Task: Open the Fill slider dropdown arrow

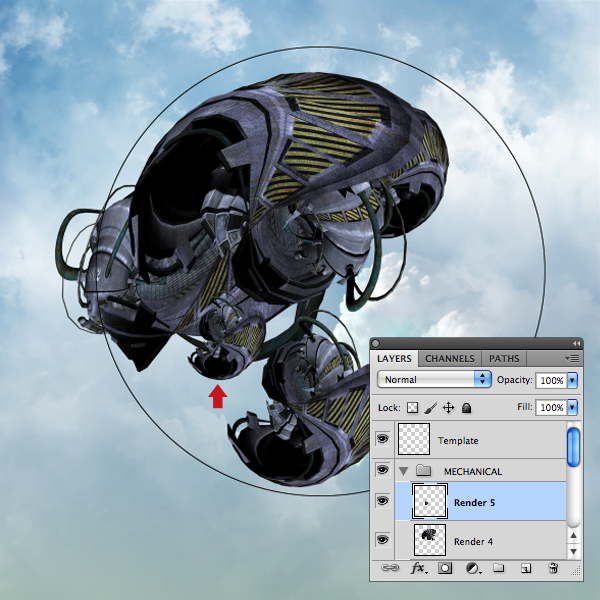Action: (x=572, y=407)
